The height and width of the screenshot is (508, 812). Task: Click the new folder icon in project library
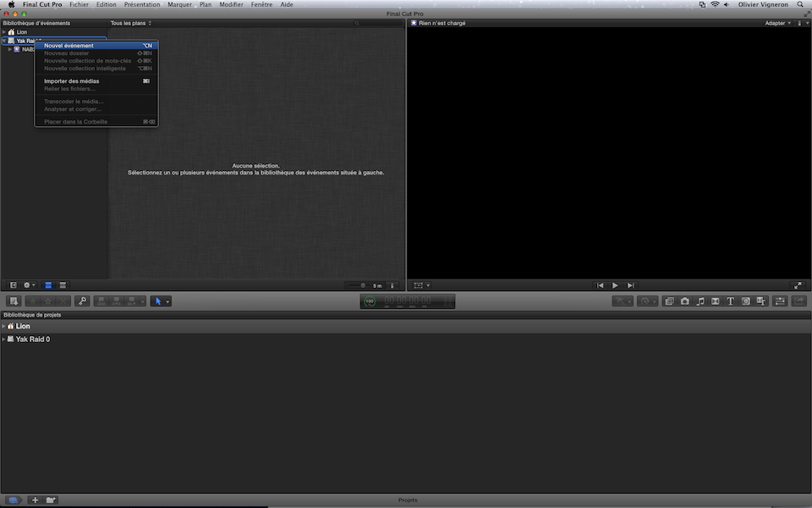(x=51, y=500)
